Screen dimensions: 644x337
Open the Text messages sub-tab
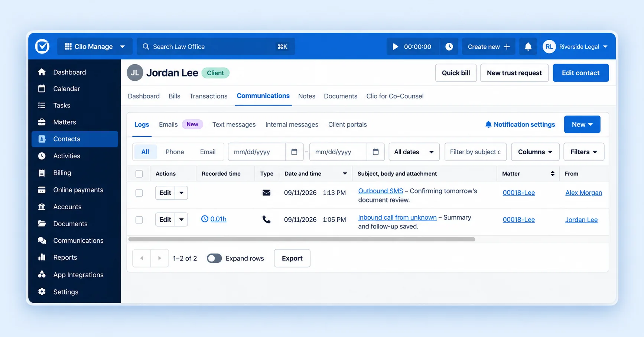click(x=234, y=124)
